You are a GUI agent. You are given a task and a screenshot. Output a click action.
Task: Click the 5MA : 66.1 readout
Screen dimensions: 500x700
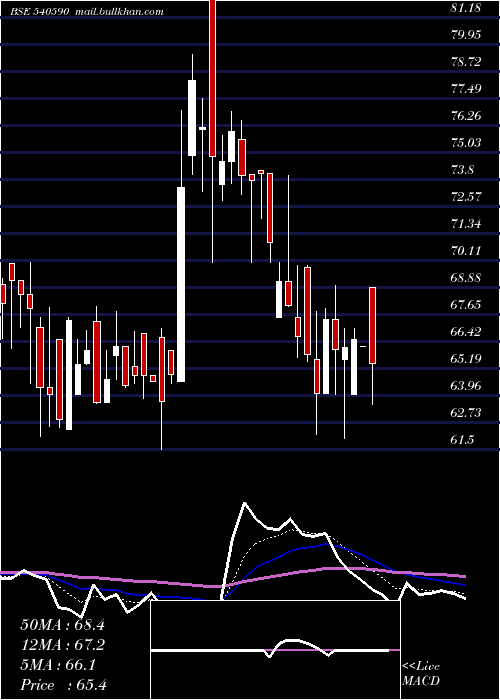tap(58, 665)
